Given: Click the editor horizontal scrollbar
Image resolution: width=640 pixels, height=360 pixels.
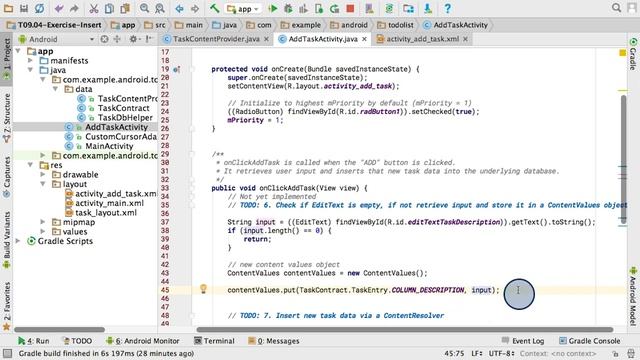Looking at the screenshot, I should (404, 329).
